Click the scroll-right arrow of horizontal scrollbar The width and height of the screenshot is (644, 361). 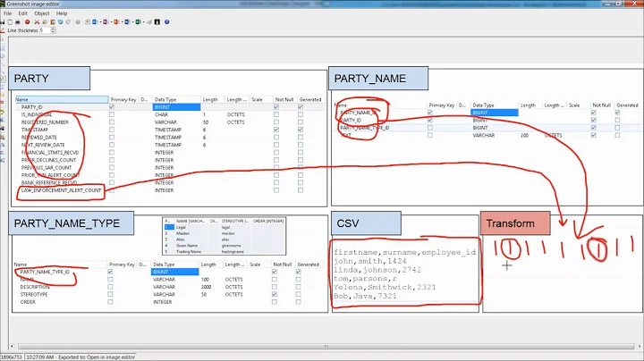tap(640, 347)
